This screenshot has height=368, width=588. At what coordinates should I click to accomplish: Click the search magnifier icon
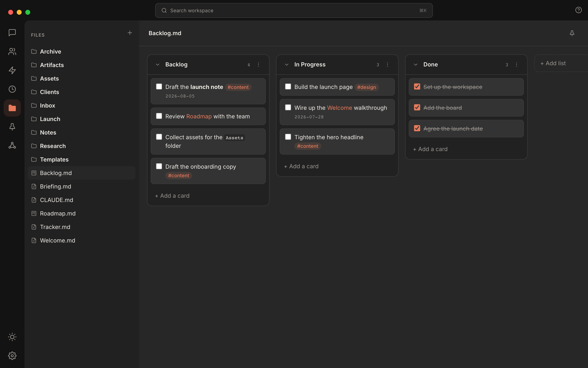coord(164,10)
